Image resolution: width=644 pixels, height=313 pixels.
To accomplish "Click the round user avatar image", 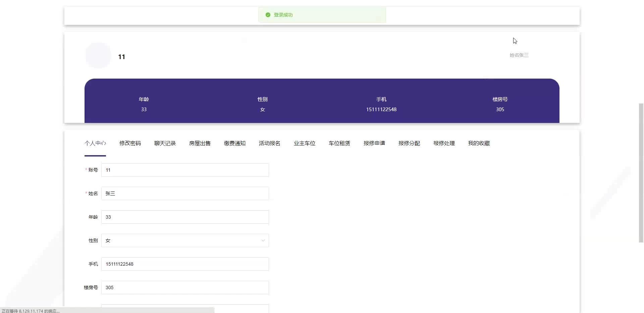I will pyautogui.click(x=98, y=56).
